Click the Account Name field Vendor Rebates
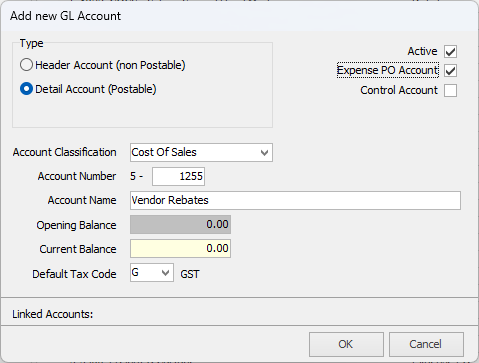The height and width of the screenshot is (363, 479). 295,200
